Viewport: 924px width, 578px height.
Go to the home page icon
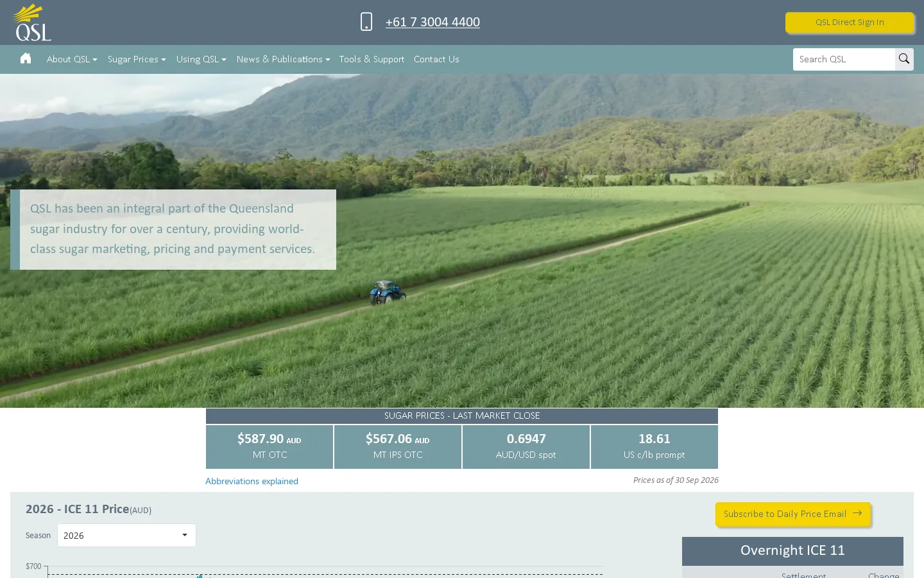click(26, 58)
